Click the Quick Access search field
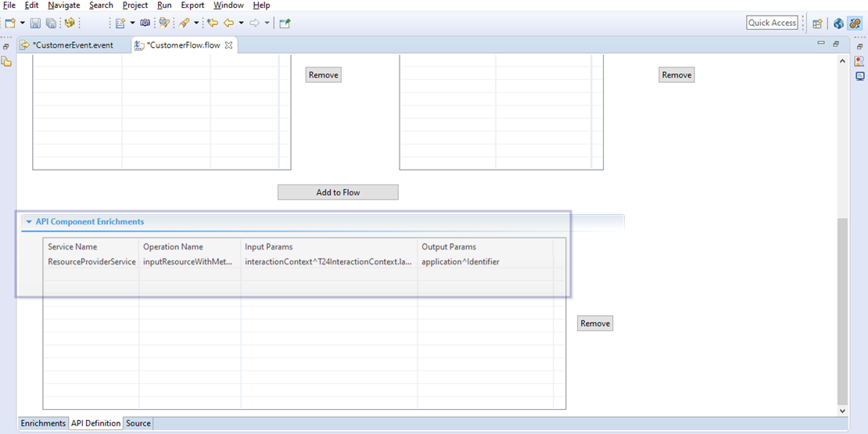Viewport: 868px width, 434px height. pos(772,23)
